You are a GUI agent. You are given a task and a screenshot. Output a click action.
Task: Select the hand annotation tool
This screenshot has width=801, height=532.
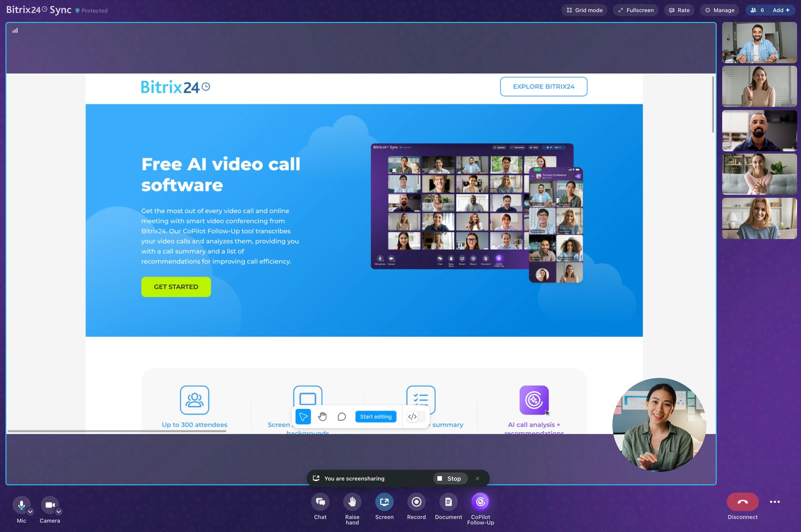pos(322,416)
